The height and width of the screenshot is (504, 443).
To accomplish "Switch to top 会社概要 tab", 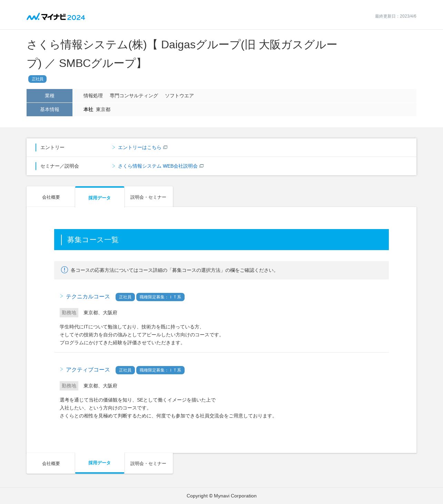I will [x=51, y=197].
